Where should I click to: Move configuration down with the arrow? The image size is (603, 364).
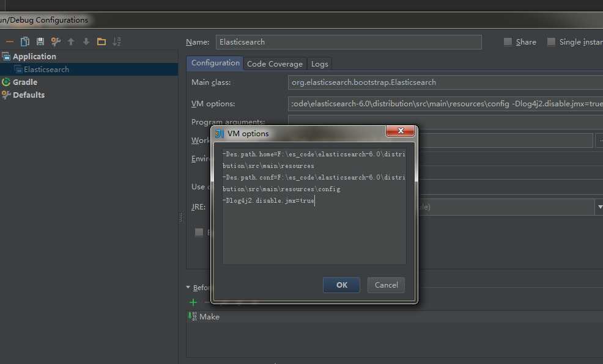[x=86, y=42]
